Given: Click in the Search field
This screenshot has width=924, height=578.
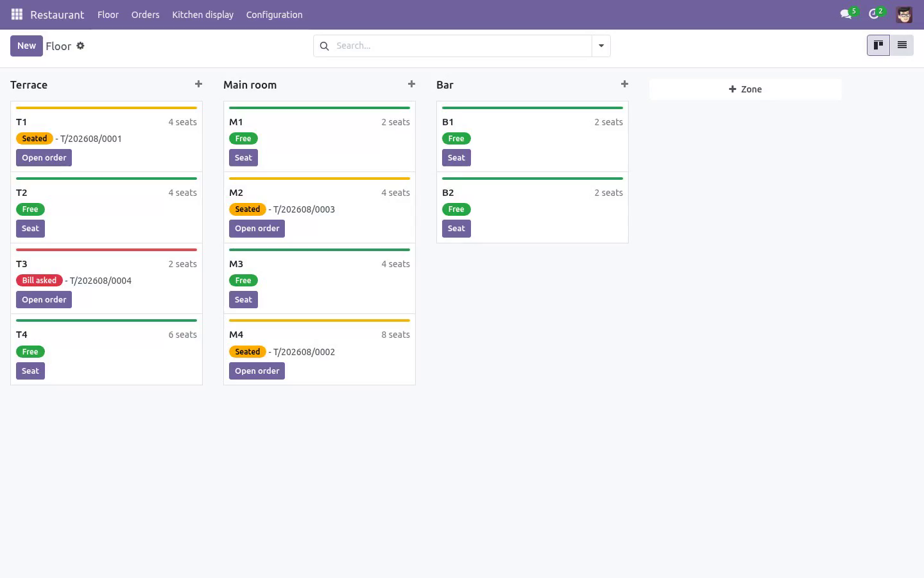Looking at the screenshot, I should pos(462,46).
